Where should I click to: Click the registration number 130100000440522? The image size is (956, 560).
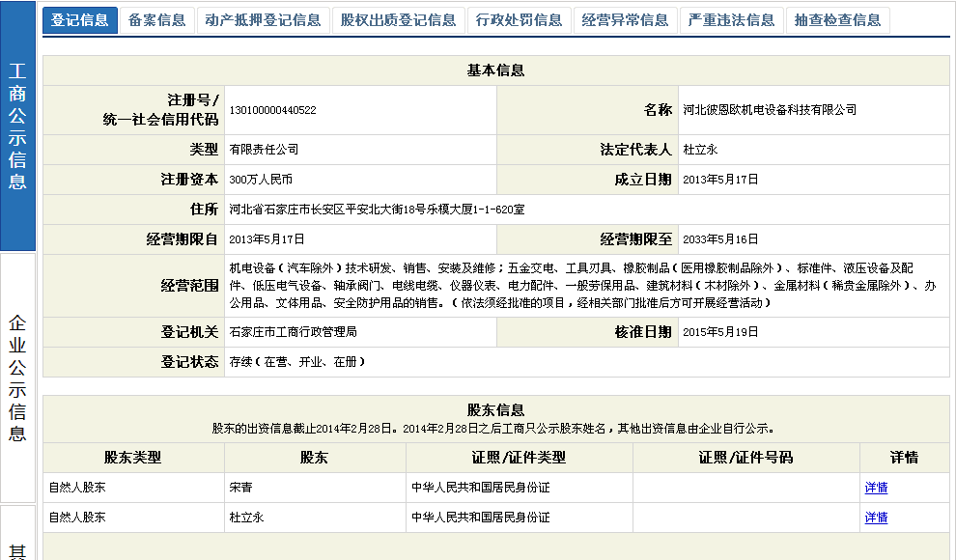272,111
